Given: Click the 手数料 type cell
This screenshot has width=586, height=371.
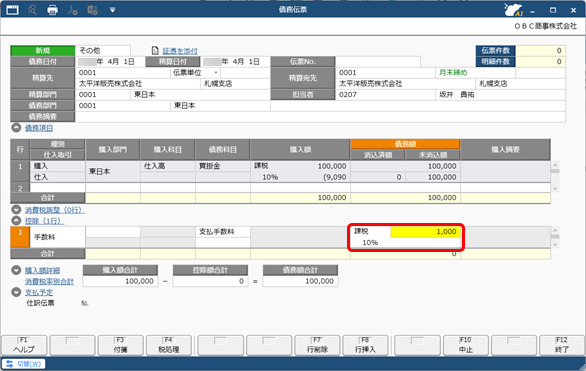Looking at the screenshot, I should tap(58, 237).
